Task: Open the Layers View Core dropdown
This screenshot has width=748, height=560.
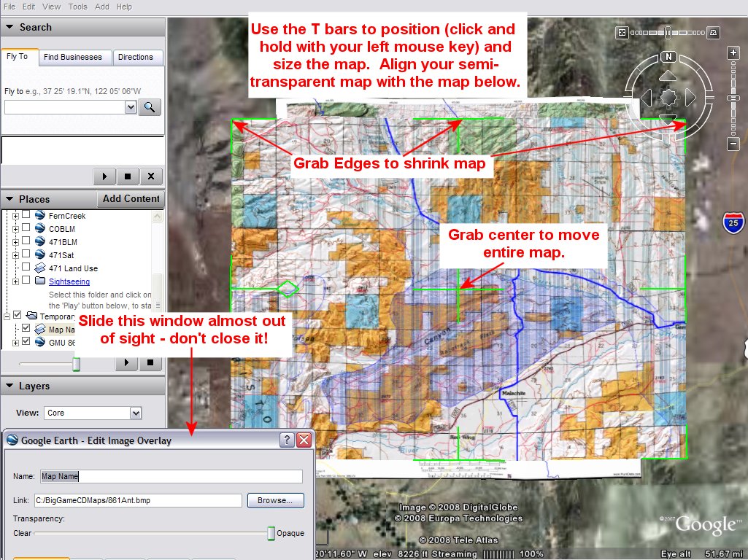Action: click(136, 413)
